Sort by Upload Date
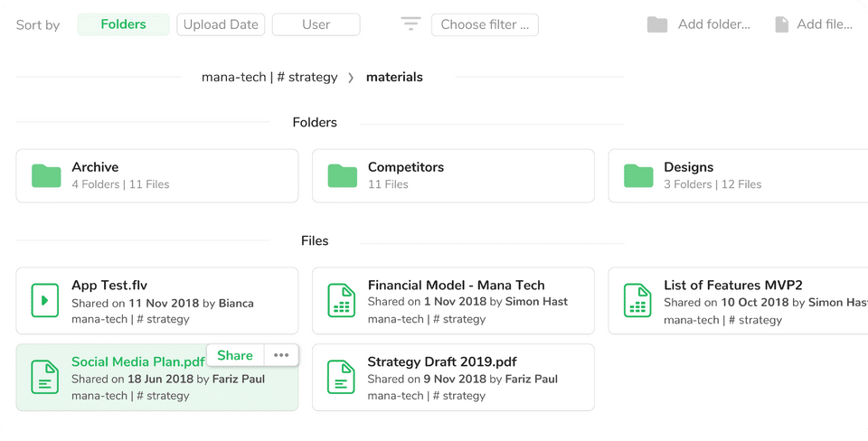The width and height of the screenshot is (868, 441). point(221,24)
